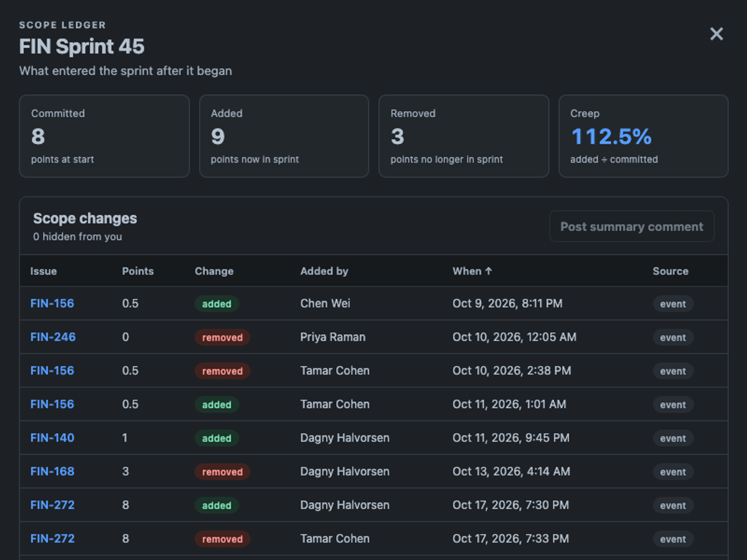The width and height of the screenshot is (747, 560).
Task: Select the name Chen Wei
Action: click(326, 304)
